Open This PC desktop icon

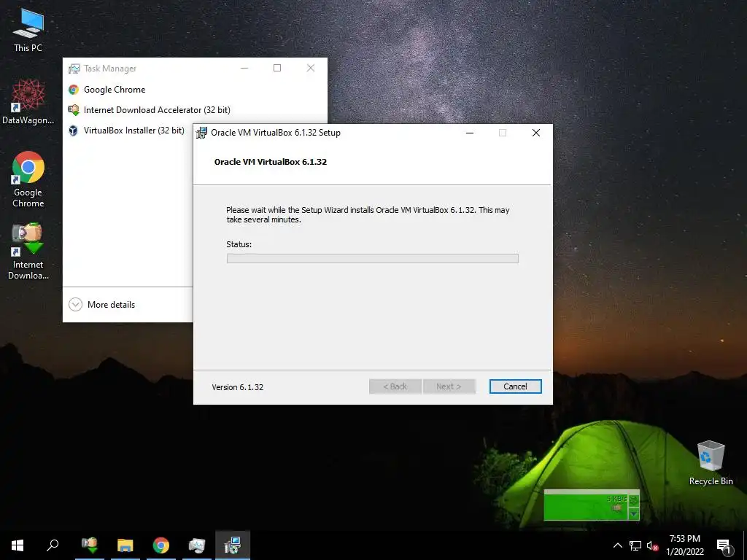(28, 30)
